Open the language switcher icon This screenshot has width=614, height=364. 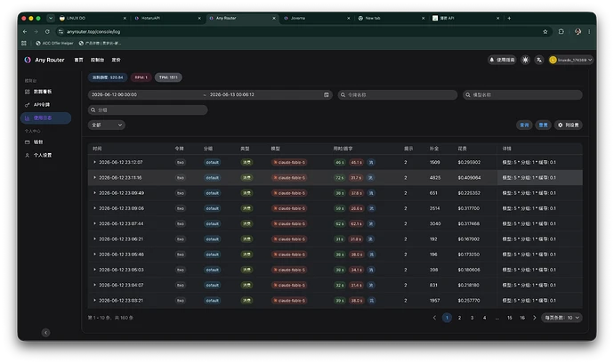539,60
